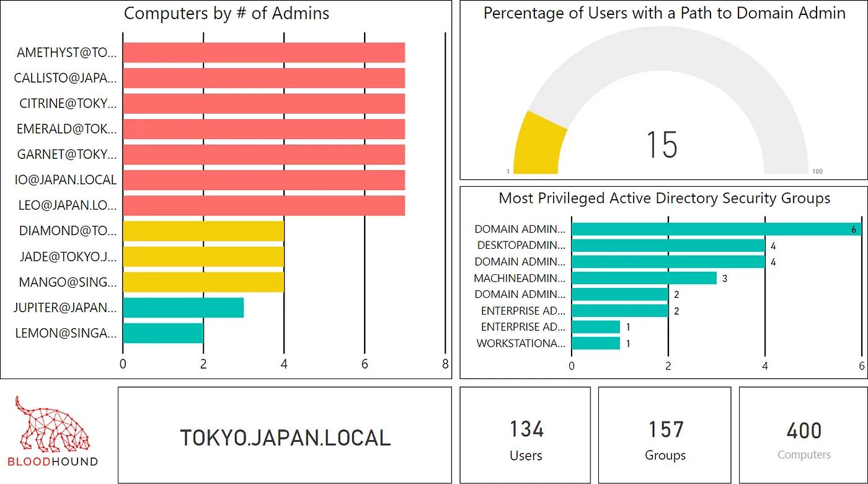Image resolution: width=868 pixels, height=484 pixels.
Task: Select the yellow DIAMOND computer bar
Action: point(203,231)
